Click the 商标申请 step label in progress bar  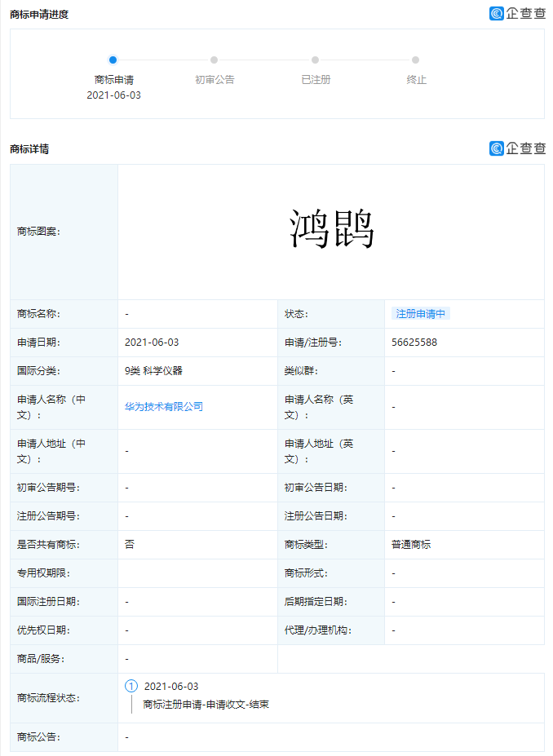pos(113,80)
